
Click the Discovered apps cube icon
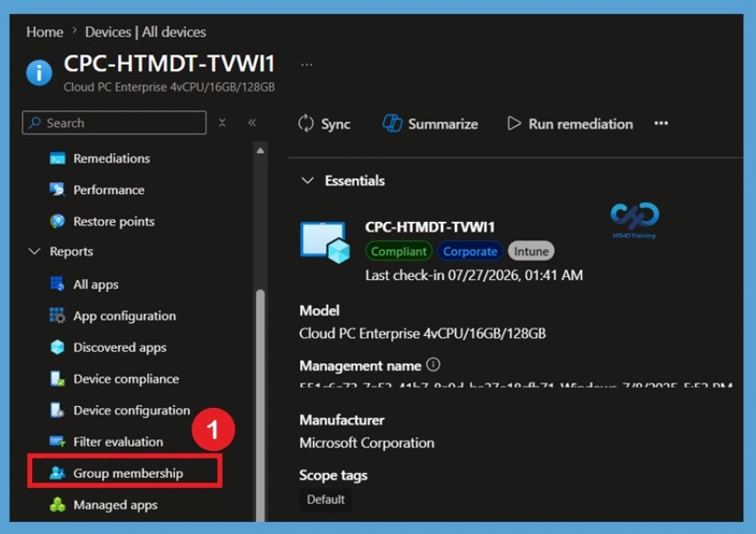click(57, 347)
